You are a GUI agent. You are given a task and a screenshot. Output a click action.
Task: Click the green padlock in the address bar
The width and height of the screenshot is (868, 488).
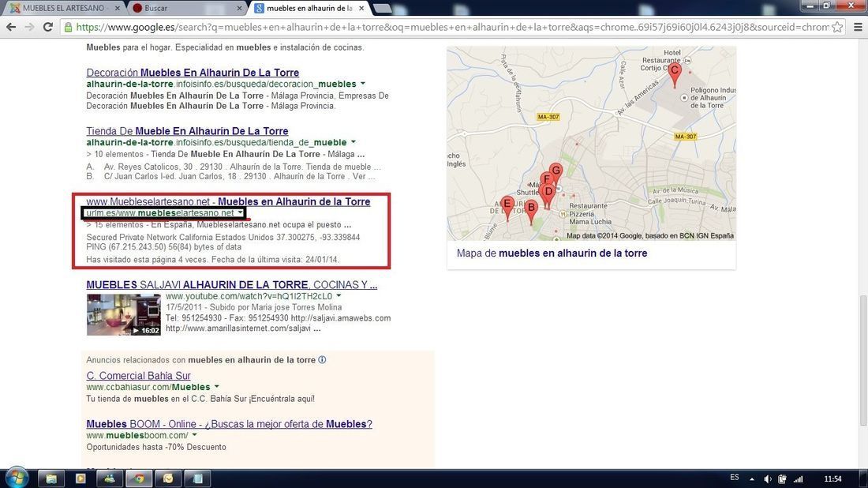click(68, 27)
